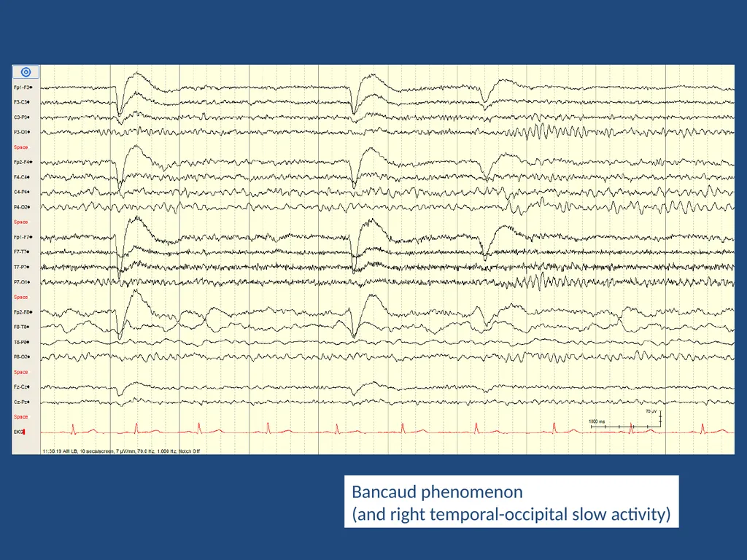Click the right temporal-occipital slow activity caption line
The height and width of the screenshot is (560, 747).
[511, 514]
